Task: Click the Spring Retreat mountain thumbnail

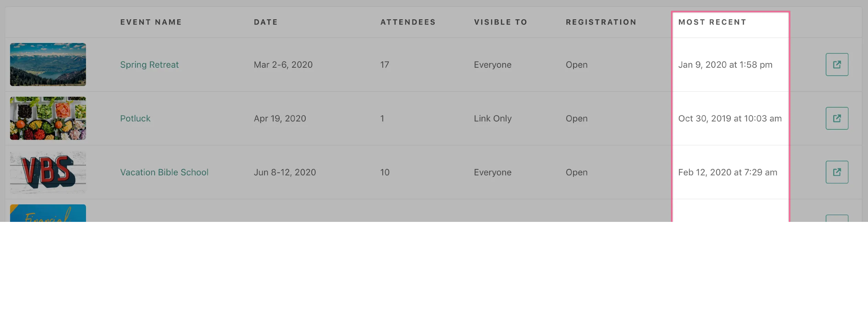Action: pos(48,65)
